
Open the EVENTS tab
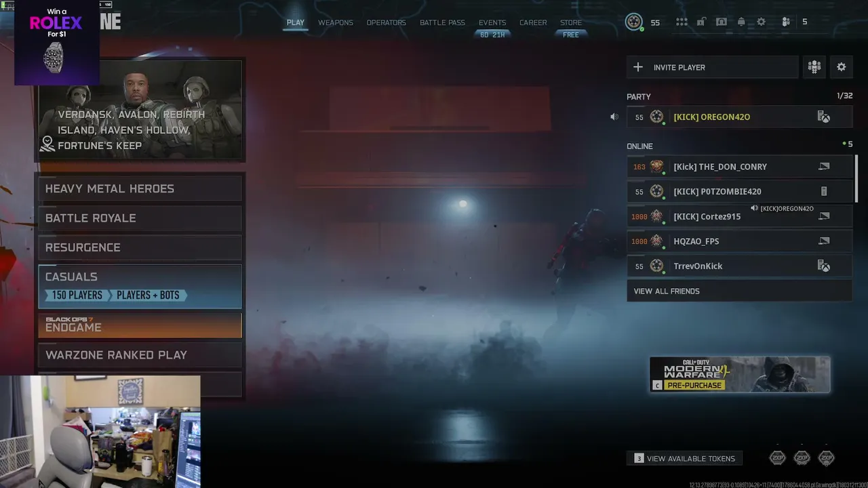tap(492, 22)
